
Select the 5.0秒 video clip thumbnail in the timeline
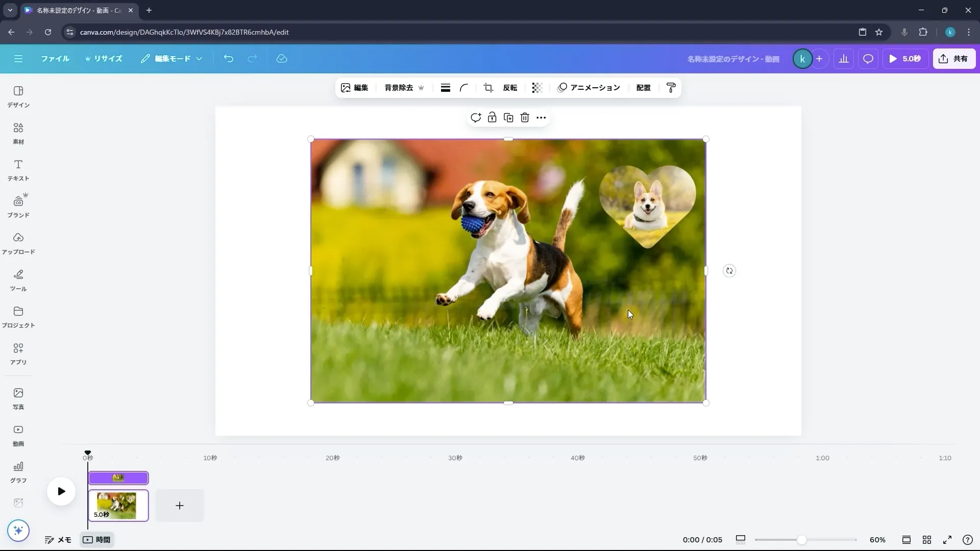(x=118, y=506)
